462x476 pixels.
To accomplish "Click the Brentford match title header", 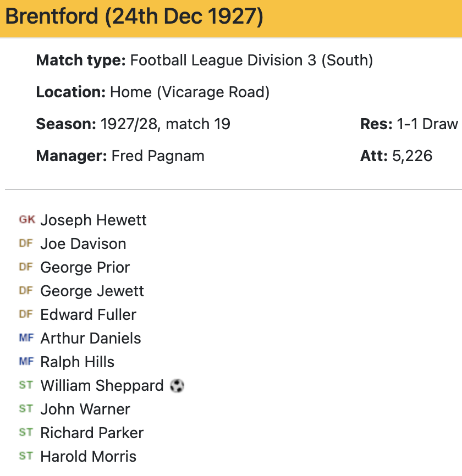I will (134, 18).
